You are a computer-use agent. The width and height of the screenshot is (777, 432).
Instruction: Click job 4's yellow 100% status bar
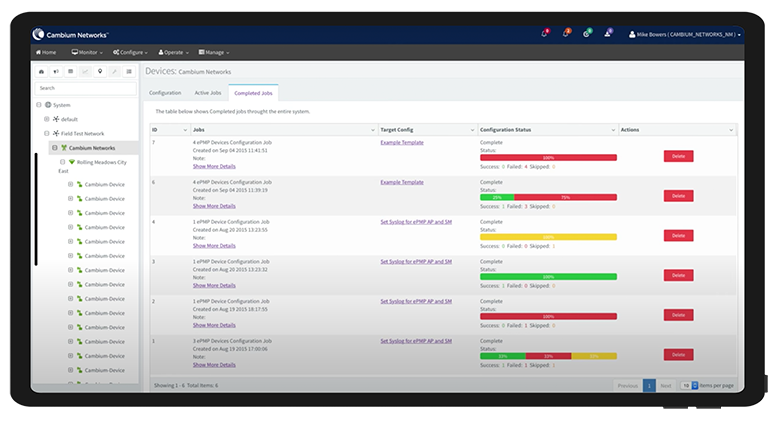click(548, 237)
